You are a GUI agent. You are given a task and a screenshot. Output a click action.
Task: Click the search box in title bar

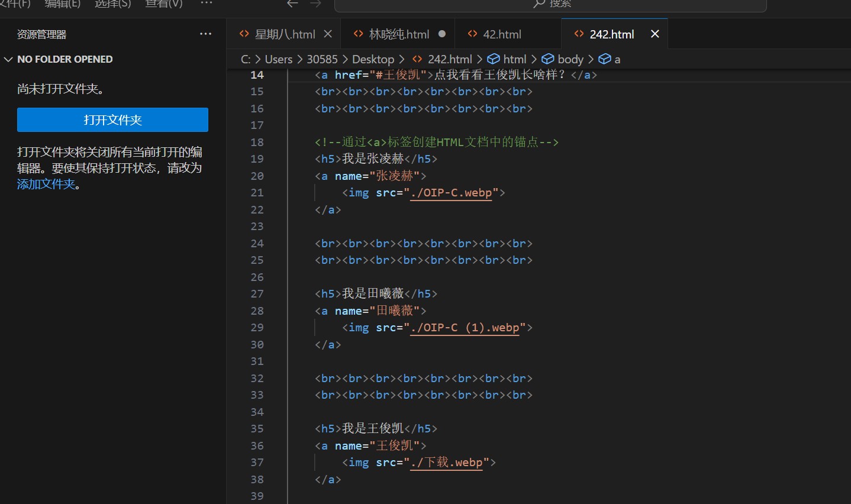coord(550,5)
